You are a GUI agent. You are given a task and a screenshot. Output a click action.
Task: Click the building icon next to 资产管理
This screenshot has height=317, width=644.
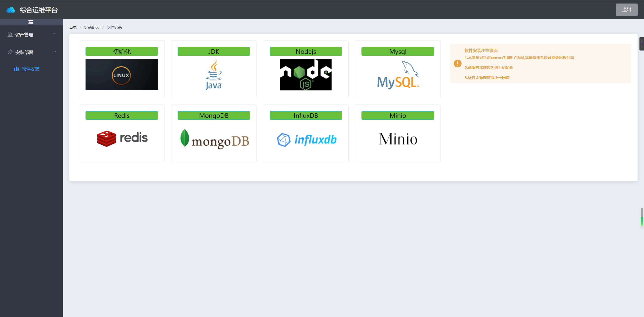click(10, 34)
